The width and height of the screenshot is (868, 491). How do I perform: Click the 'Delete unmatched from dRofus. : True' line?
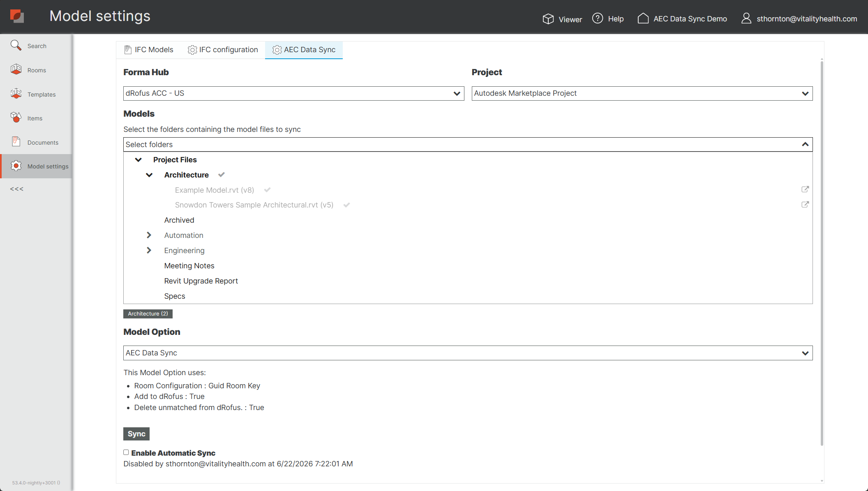click(199, 408)
